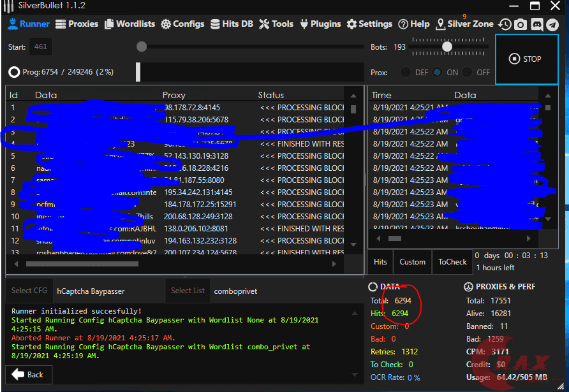Screen dimensions: 569x392
Task: Open the Configs tab
Action: coord(182,24)
